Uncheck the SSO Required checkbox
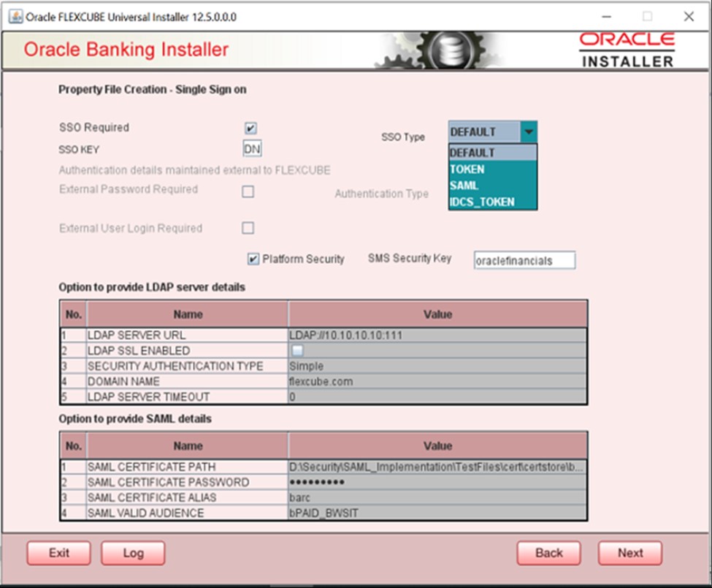 250,128
